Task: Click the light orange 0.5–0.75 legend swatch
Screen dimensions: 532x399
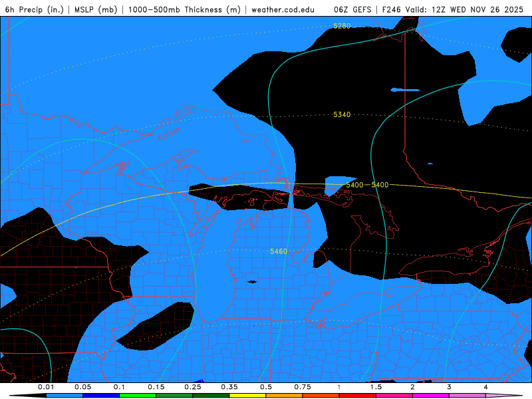Action: pyautogui.click(x=285, y=396)
